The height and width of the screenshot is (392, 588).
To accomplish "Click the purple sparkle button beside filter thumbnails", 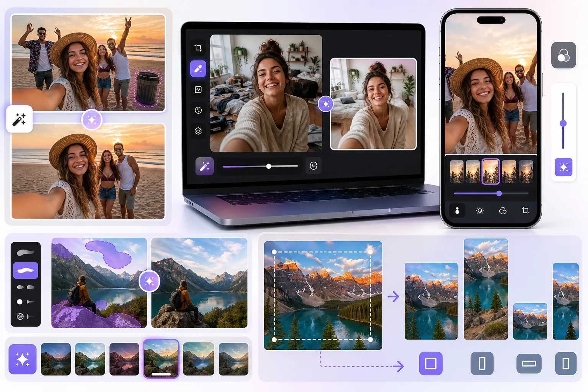I will (x=23, y=359).
